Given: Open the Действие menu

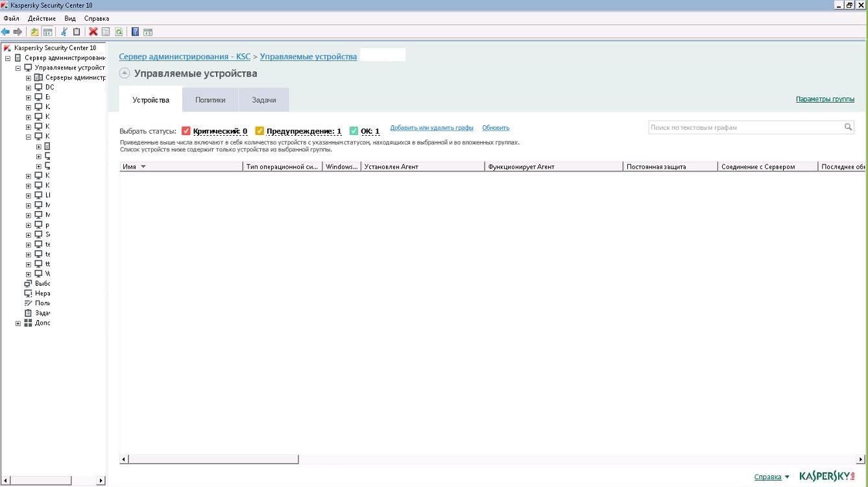Looking at the screenshot, I should point(42,18).
